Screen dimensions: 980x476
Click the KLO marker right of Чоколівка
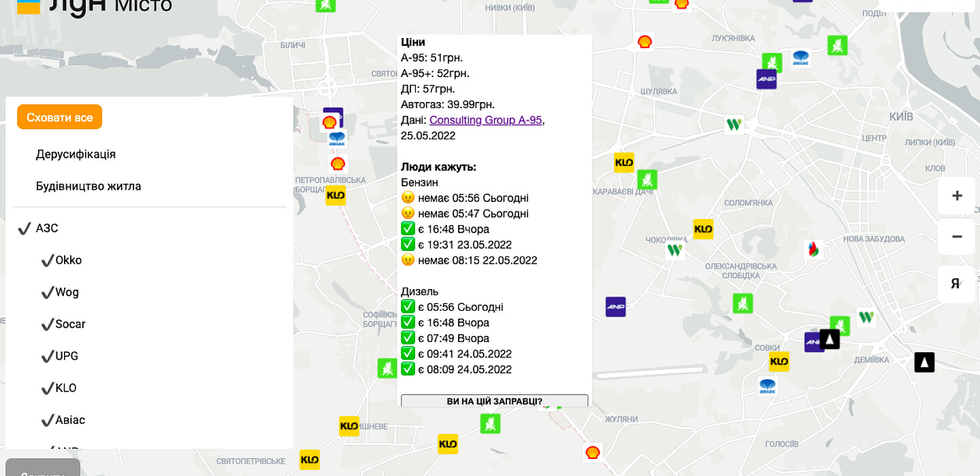[x=703, y=229]
